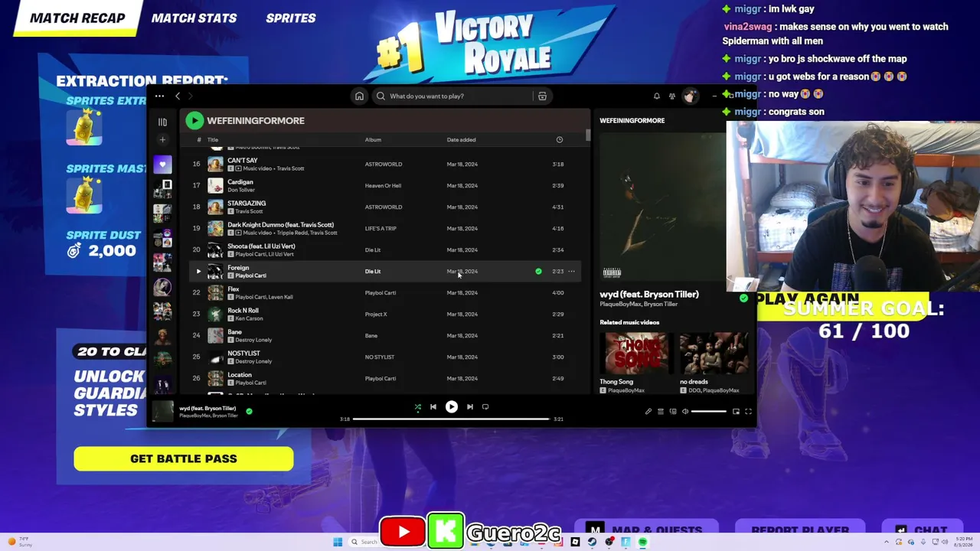Go back in Spotify navigation
The image size is (980, 551).
(178, 96)
